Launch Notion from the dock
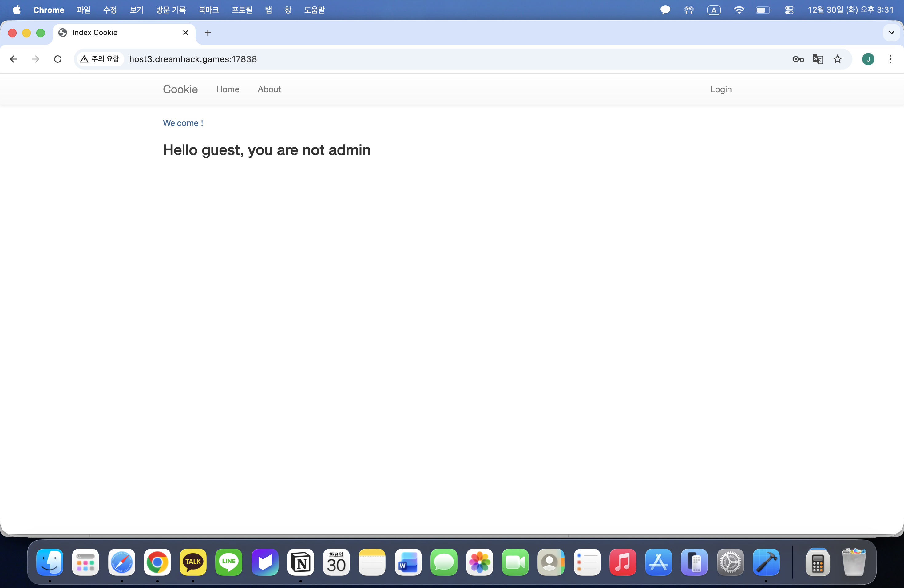Image resolution: width=904 pixels, height=588 pixels. (x=300, y=562)
